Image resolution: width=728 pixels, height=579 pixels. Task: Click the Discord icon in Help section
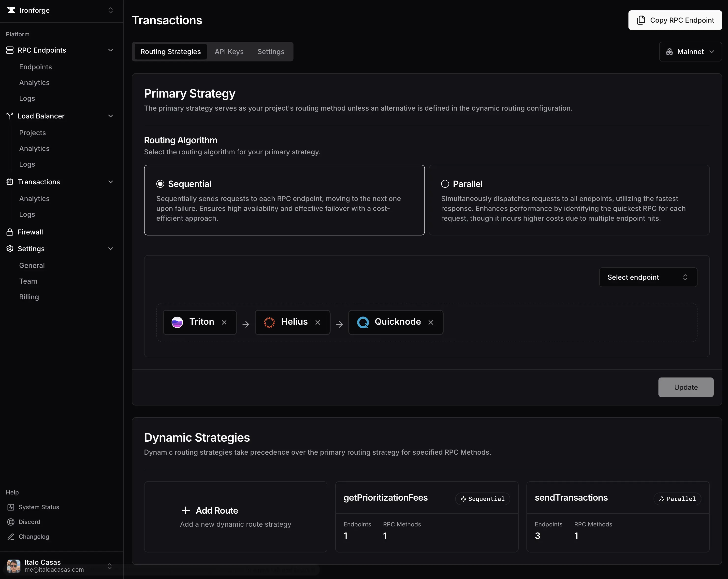11,521
